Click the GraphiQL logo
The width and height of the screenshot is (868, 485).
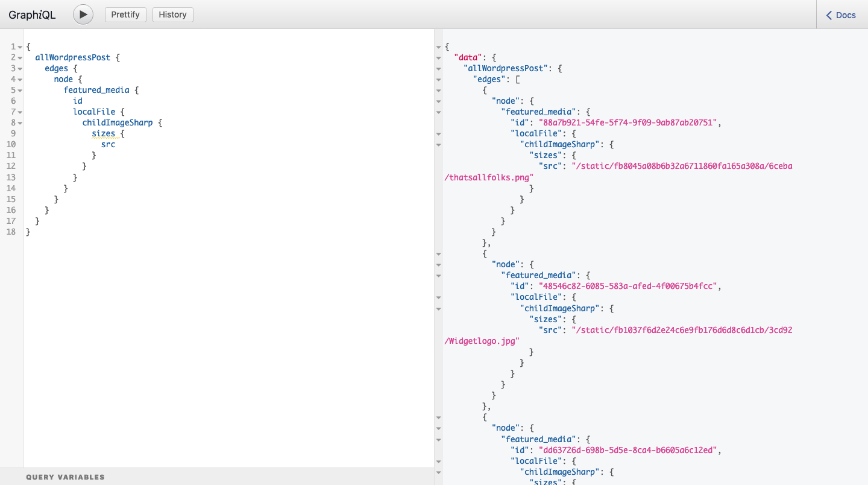tap(32, 14)
